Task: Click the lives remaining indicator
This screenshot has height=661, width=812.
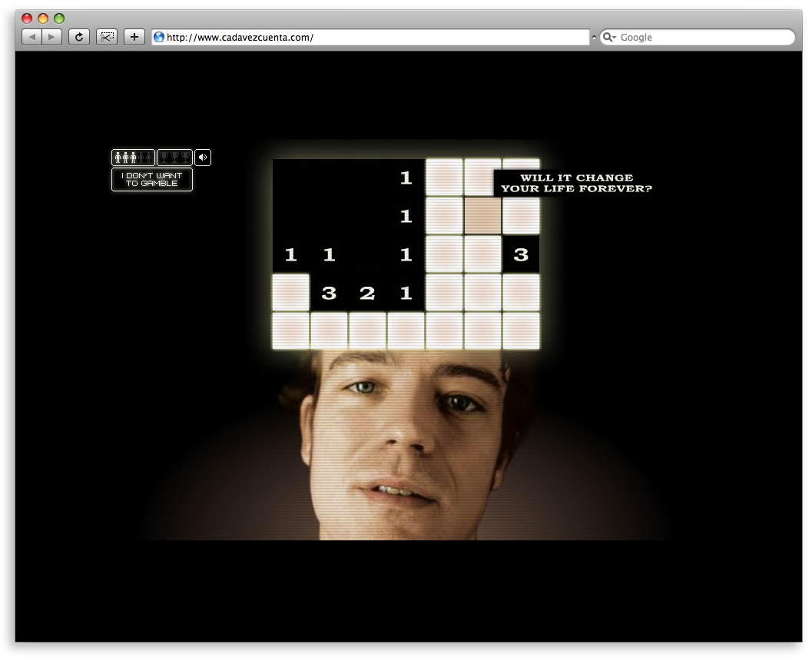Action: (x=133, y=158)
